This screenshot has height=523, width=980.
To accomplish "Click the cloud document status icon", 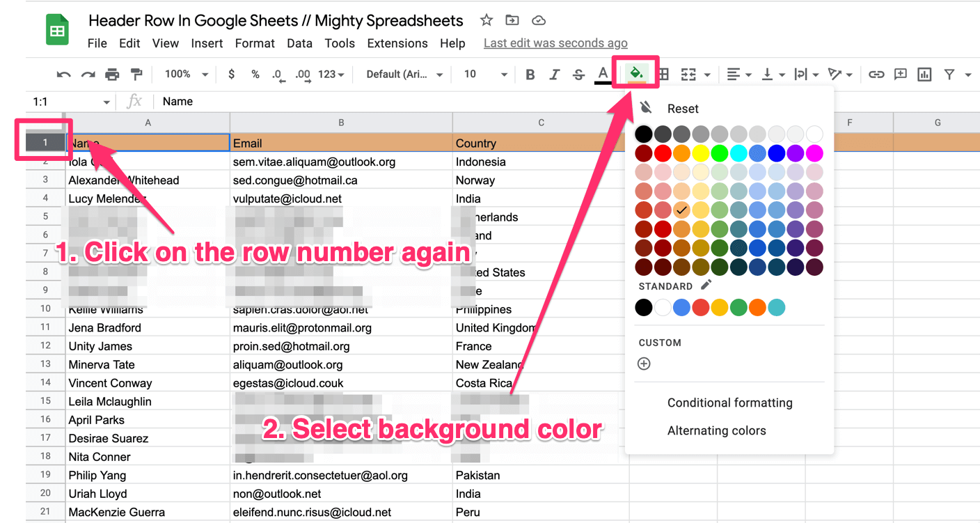I will (x=538, y=20).
